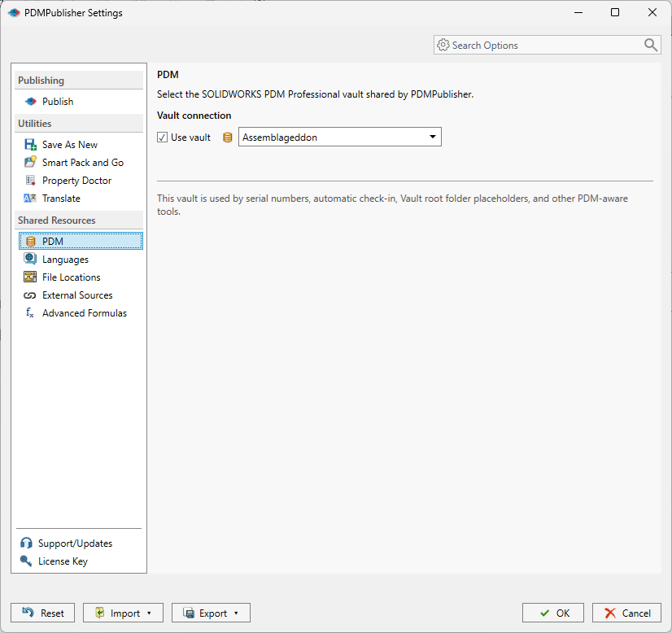Click the vault database icon beside dropdown

tap(228, 138)
